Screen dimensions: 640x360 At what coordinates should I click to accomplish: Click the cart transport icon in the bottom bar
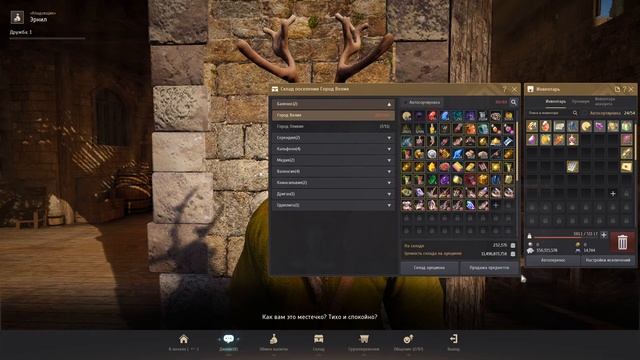click(x=364, y=339)
